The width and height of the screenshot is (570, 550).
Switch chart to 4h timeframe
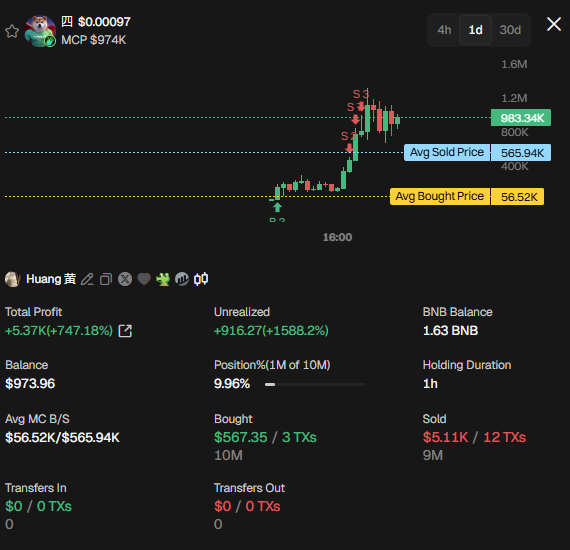click(444, 30)
